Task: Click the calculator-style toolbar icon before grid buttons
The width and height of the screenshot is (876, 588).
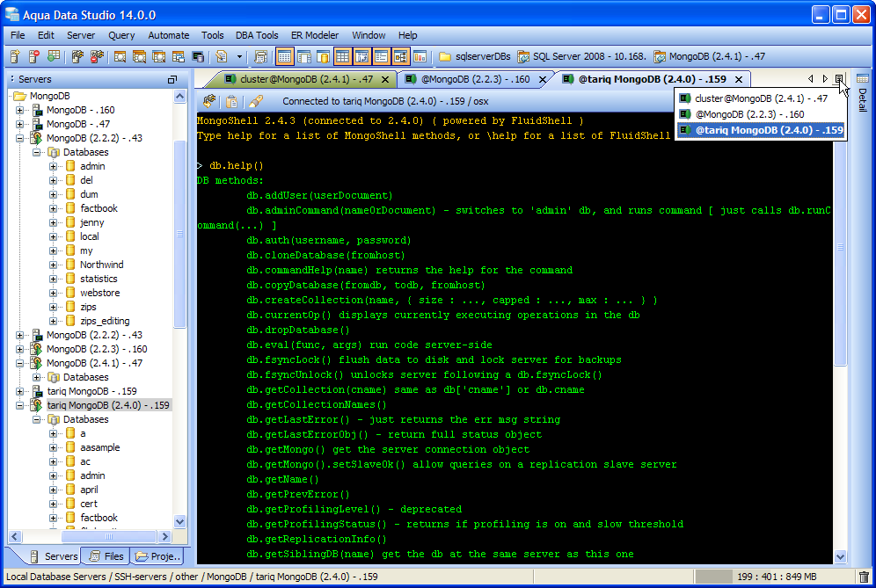Action: click(x=260, y=56)
